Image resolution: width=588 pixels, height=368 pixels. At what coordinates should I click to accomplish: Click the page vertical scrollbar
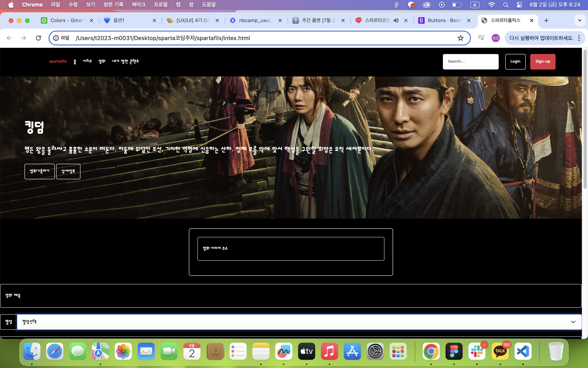click(x=585, y=119)
